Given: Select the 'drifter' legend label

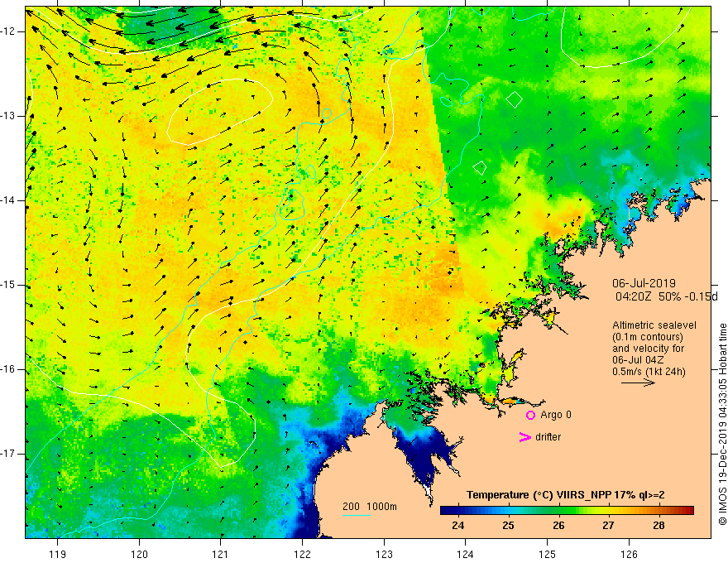Looking at the screenshot, I should [548, 437].
